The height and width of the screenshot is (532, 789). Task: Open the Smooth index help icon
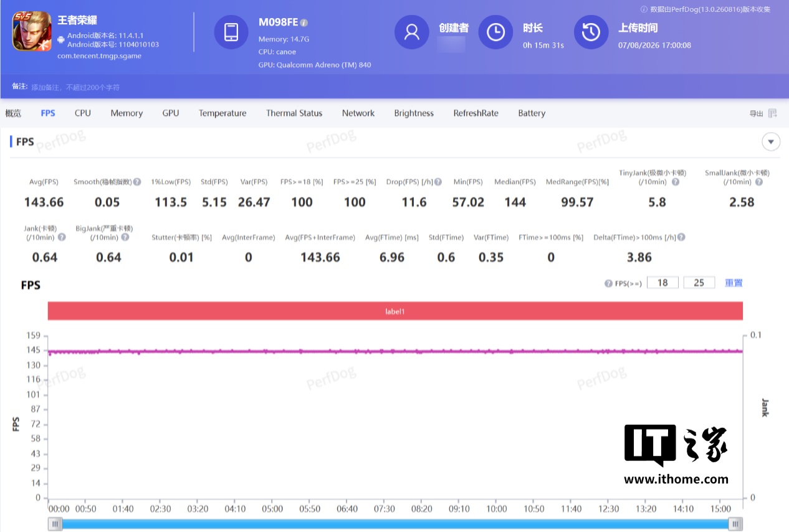137,182
